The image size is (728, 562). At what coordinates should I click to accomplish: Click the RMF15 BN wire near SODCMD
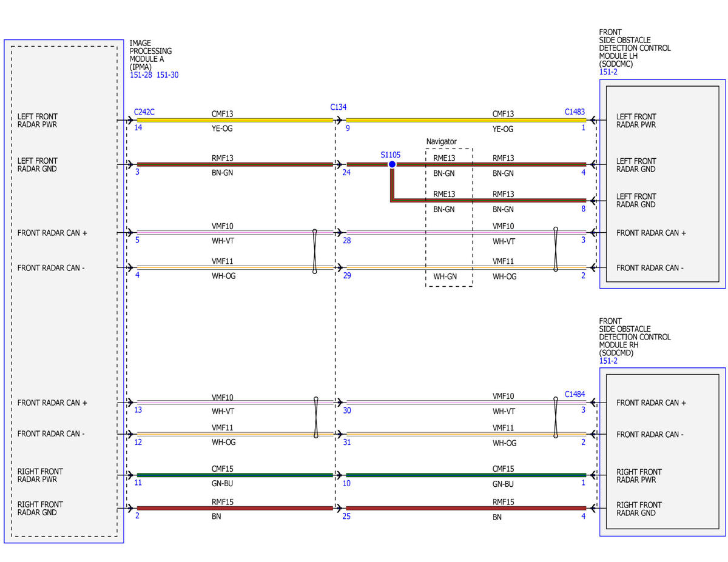click(x=466, y=508)
